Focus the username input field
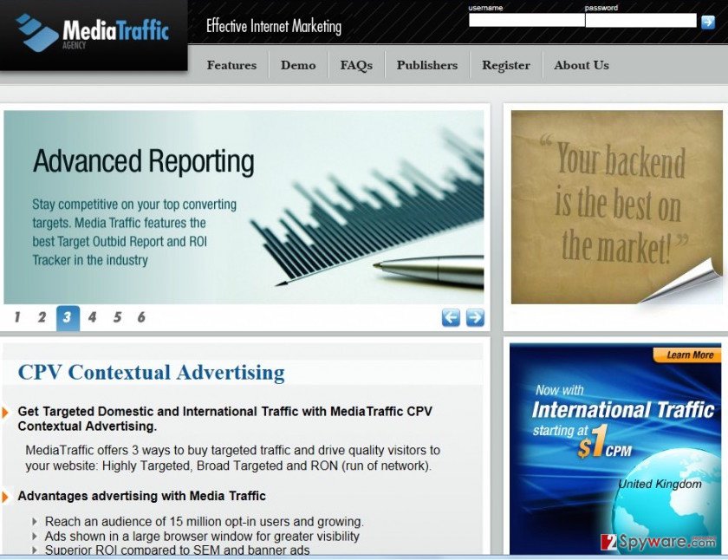Screen dimensions: 728x560 point(527,21)
